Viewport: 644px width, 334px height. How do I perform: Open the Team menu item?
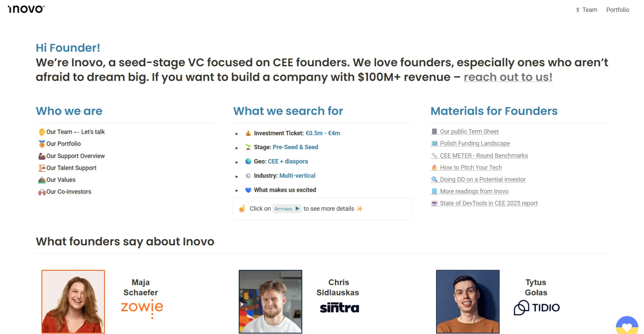(587, 10)
